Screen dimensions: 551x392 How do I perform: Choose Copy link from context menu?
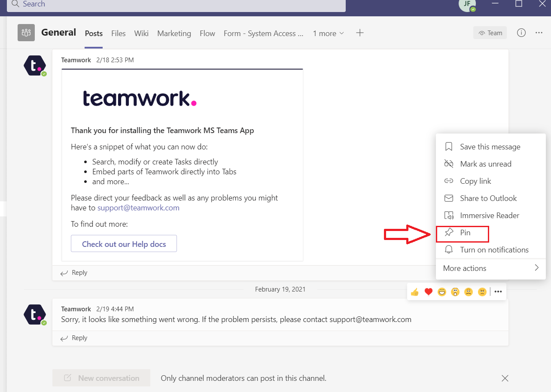point(490,181)
